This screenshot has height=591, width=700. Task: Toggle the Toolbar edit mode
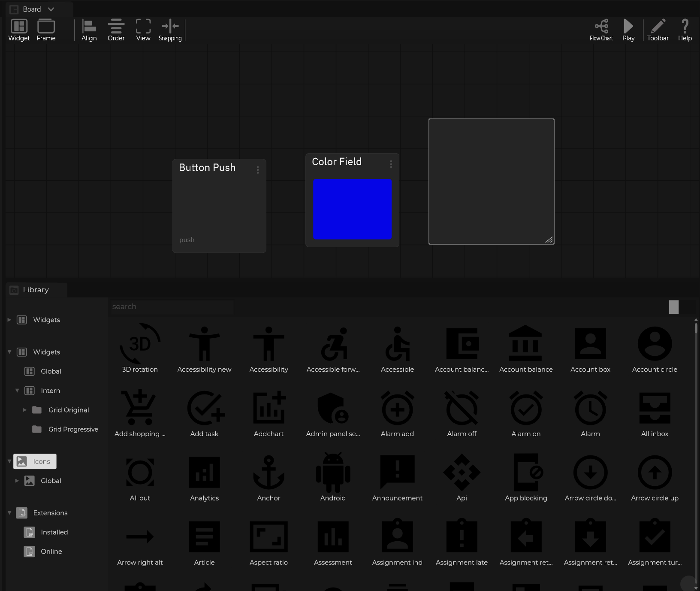pyautogui.click(x=658, y=30)
